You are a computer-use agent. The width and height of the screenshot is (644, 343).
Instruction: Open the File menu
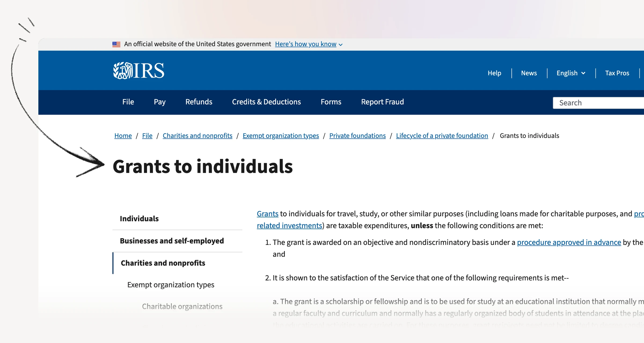128,102
